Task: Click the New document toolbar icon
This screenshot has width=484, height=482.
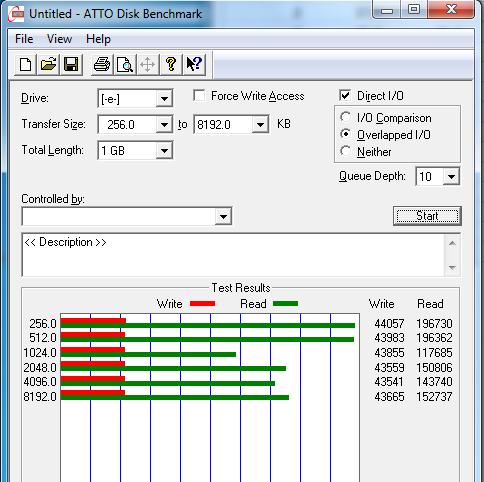Action: pyautogui.click(x=26, y=64)
